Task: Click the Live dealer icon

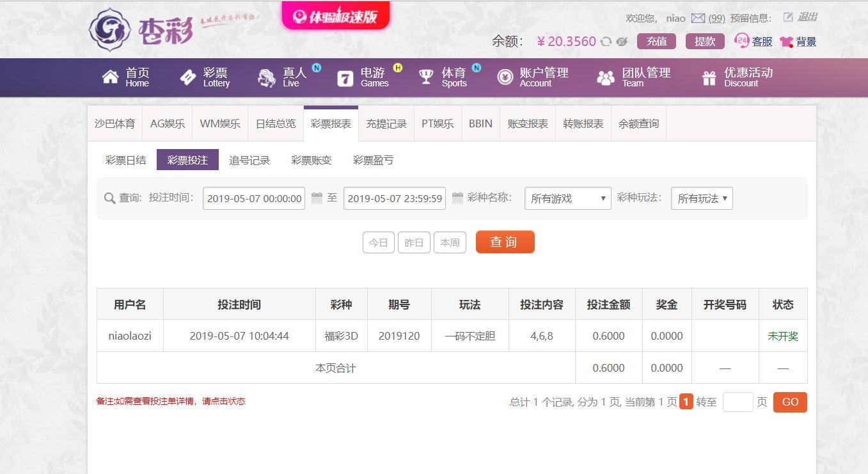Action: [x=267, y=77]
